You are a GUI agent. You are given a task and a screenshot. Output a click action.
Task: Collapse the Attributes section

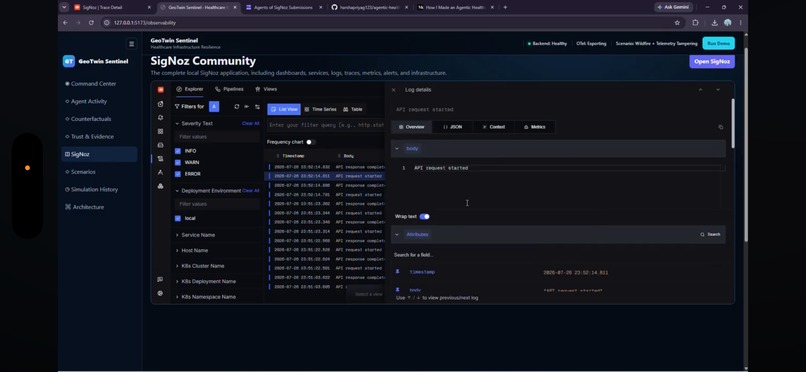pyautogui.click(x=397, y=234)
